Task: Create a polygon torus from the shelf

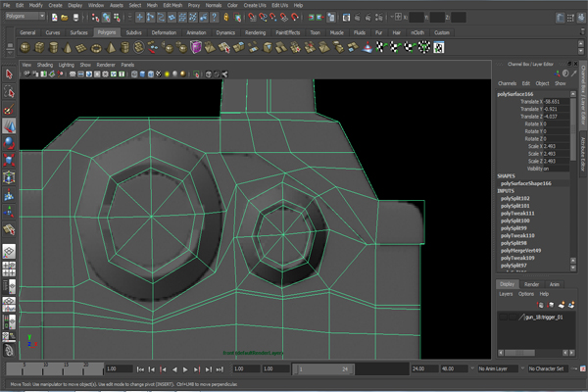Action: click(96, 47)
